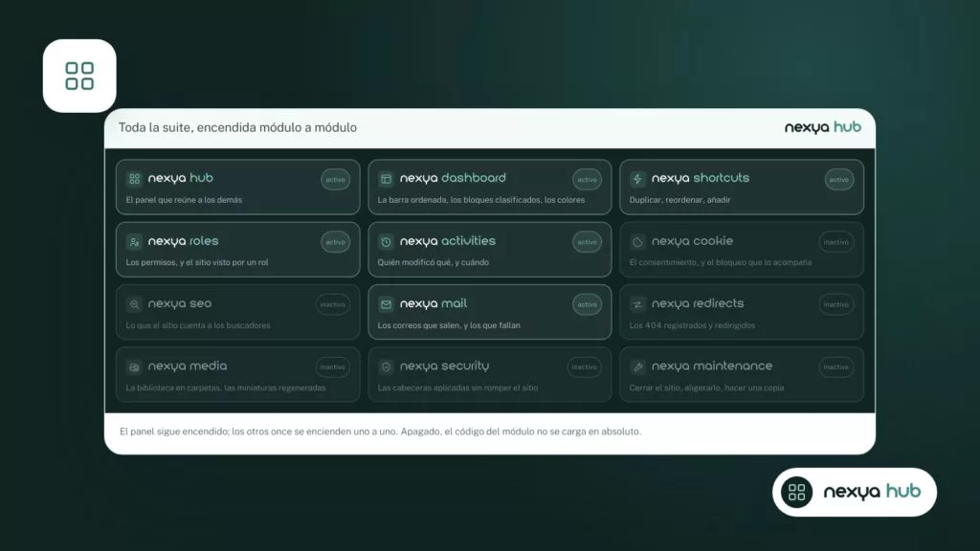
Task: Click the nexya roles user icon
Action: pos(134,242)
